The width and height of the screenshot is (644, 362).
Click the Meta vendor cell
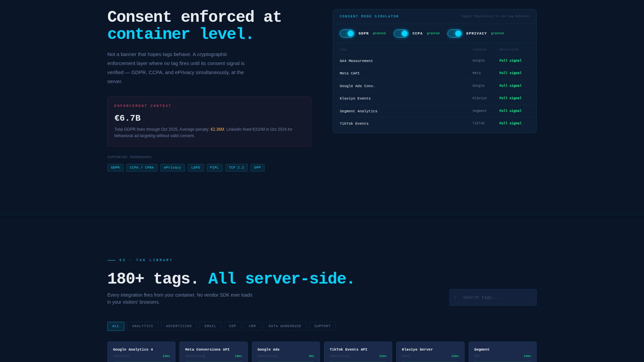pos(477,73)
